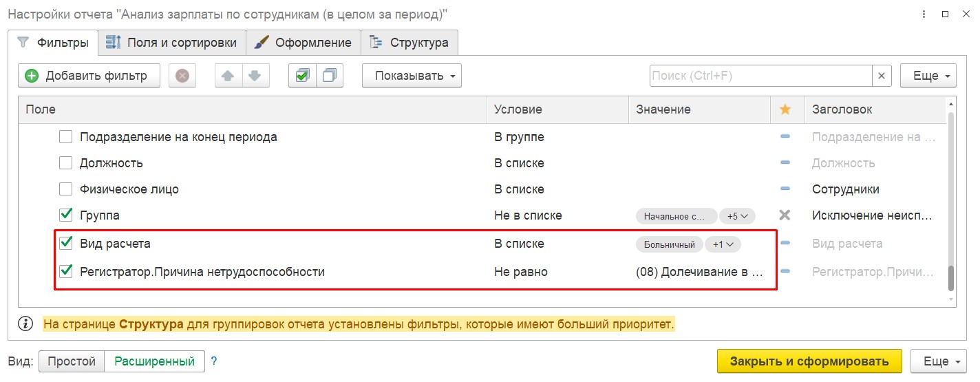
Task: Enable the Физическое лицо checkbox
Action: click(x=66, y=189)
